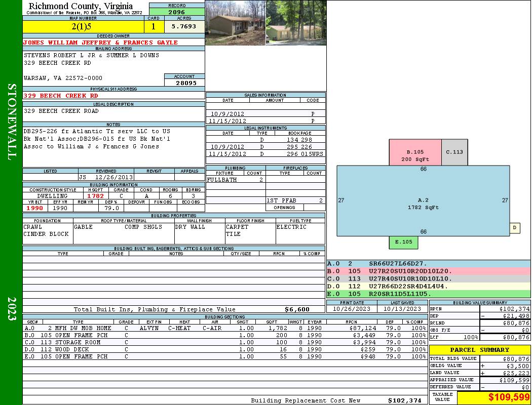Click 1ST PFAB fireplace row
This screenshot has height=405, width=532.
[x=295, y=200]
